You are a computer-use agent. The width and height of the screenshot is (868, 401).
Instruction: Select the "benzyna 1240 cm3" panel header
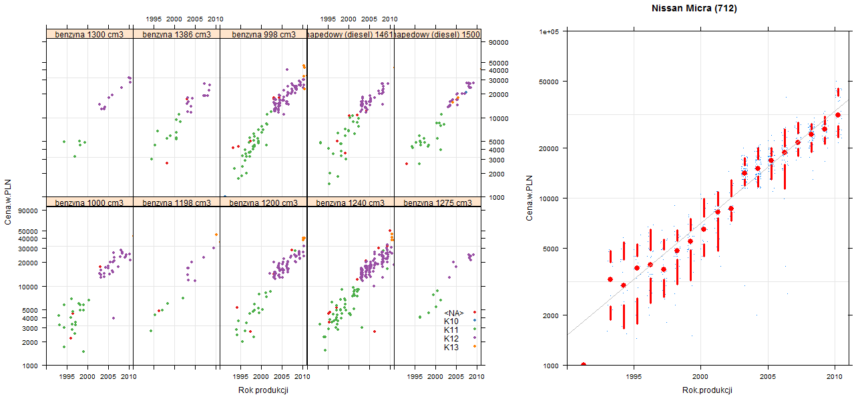click(x=350, y=203)
